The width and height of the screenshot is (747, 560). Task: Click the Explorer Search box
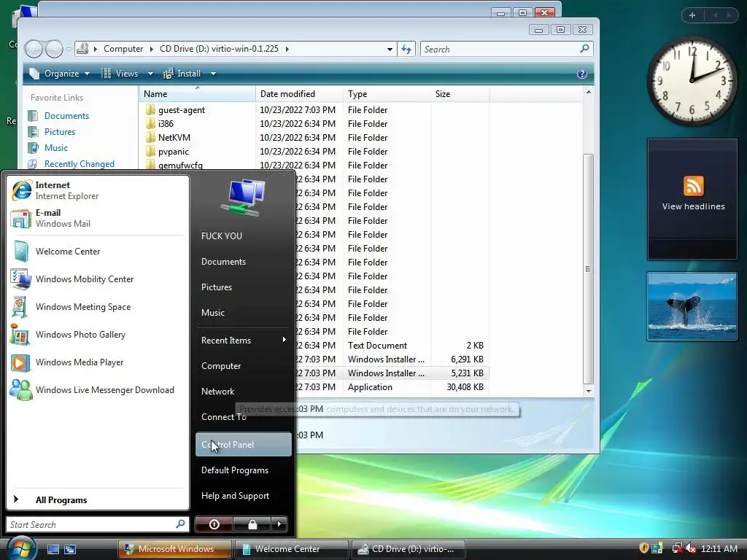pyautogui.click(x=507, y=49)
